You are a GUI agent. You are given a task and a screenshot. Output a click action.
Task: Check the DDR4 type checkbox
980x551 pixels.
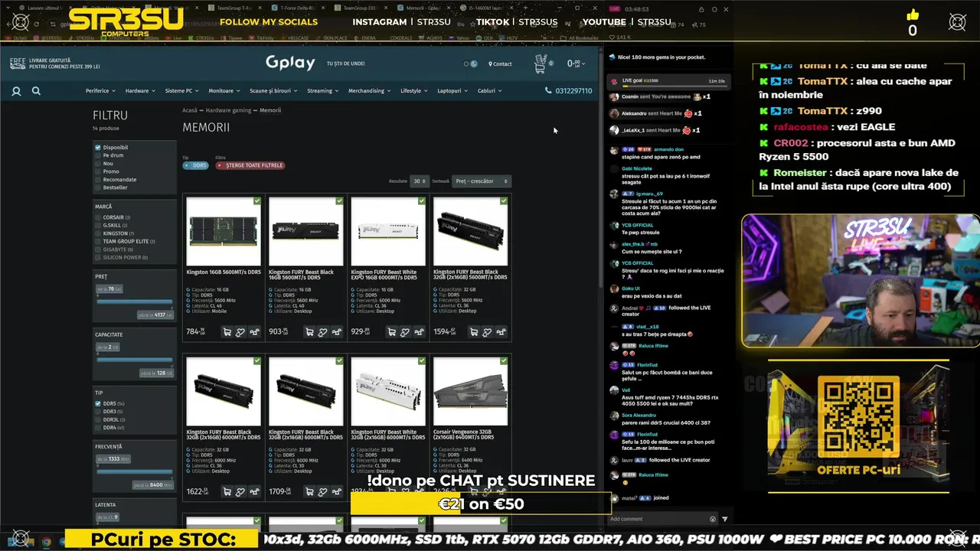coord(98,428)
